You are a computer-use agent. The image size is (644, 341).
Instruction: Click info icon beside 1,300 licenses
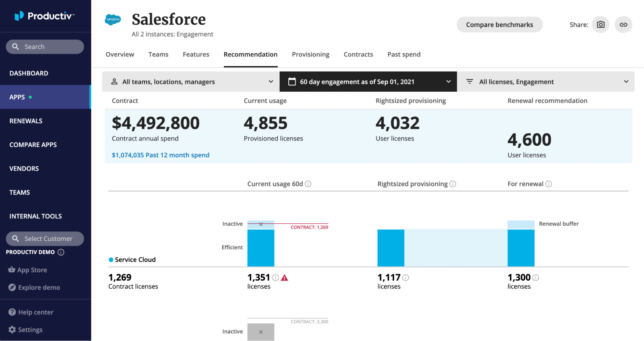point(536,278)
